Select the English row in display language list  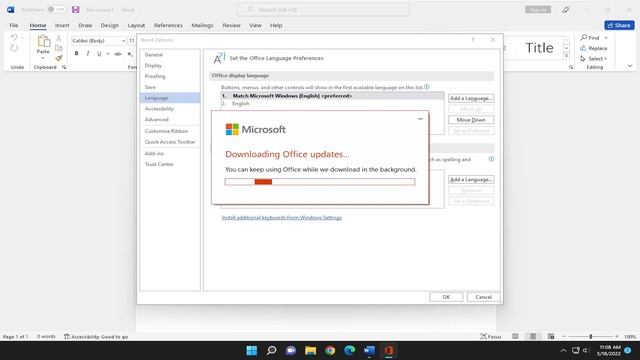pos(332,104)
